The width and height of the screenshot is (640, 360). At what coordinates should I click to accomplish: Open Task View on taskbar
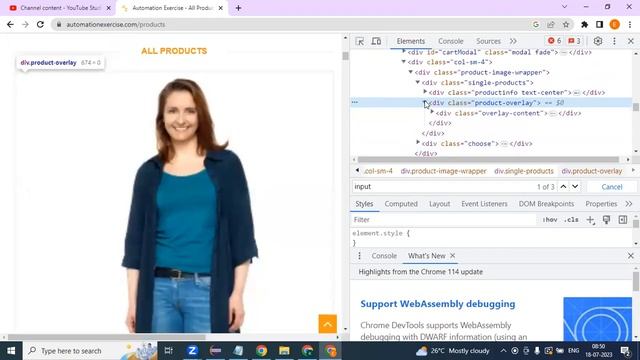click(x=169, y=351)
